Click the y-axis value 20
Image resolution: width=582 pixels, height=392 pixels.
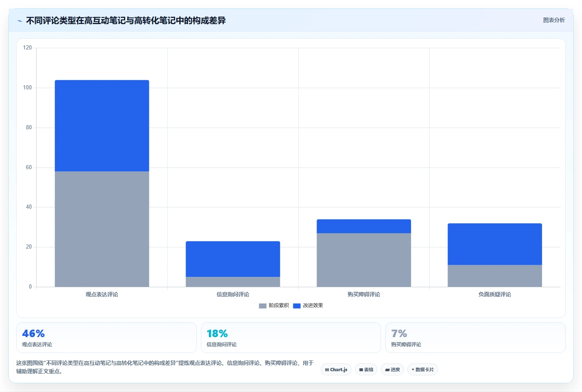(x=29, y=247)
